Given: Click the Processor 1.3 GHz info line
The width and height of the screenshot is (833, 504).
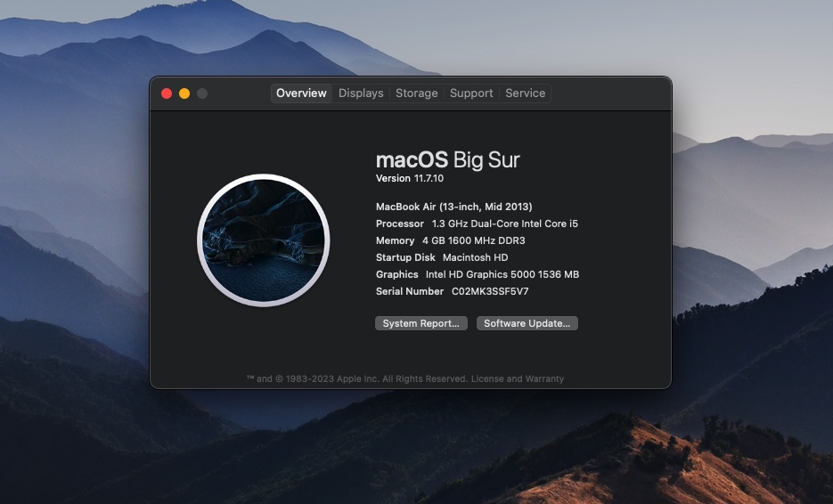Looking at the screenshot, I should (477, 224).
